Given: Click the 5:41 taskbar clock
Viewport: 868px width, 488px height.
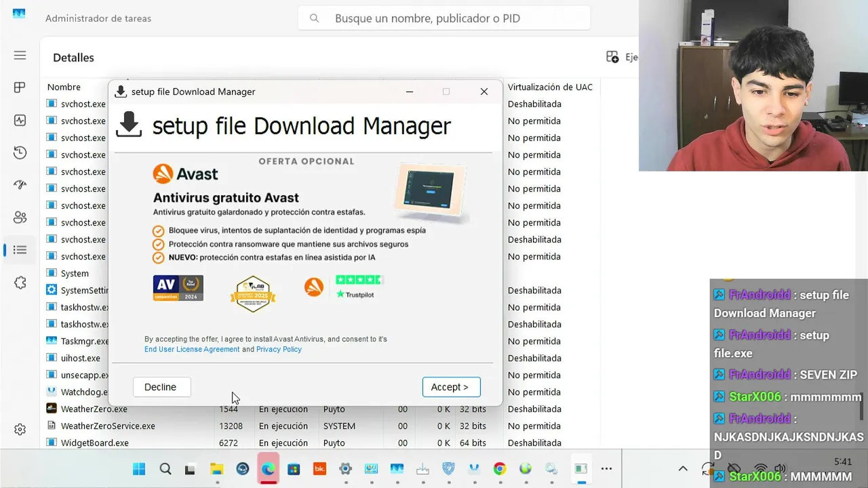Looking at the screenshot, I should tap(843, 462).
